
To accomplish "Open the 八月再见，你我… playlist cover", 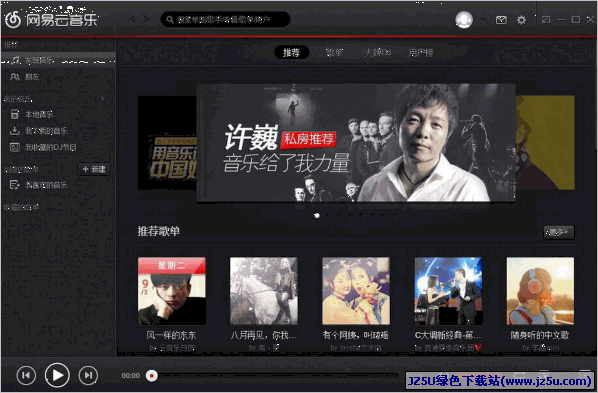I will tap(264, 291).
